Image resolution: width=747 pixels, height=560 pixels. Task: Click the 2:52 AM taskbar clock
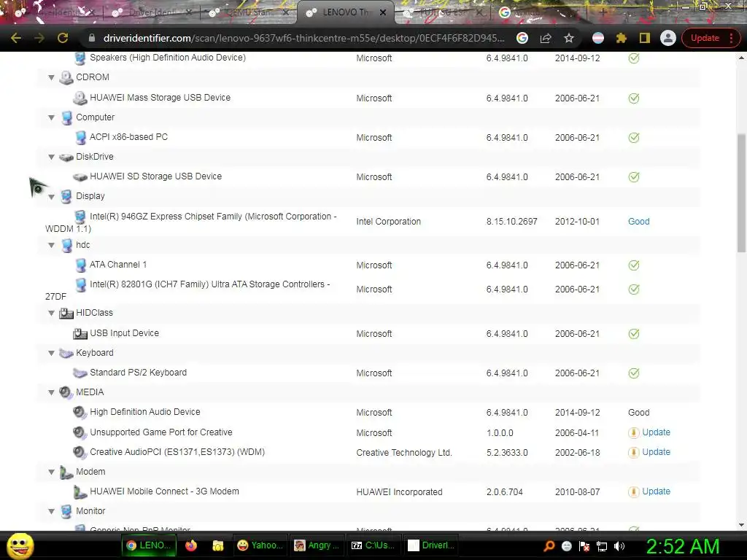tap(682, 546)
